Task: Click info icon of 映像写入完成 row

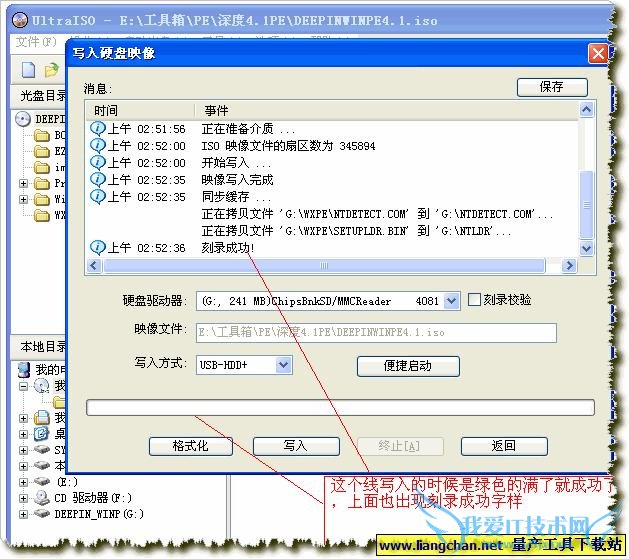Action: (x=97, y=179)
